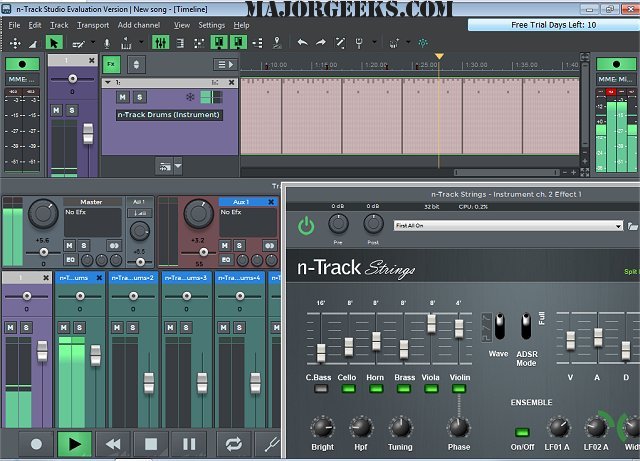Viewport: 640px width, 461px height.
Task: Click the Rewind transport button
Action: point(113,443)
